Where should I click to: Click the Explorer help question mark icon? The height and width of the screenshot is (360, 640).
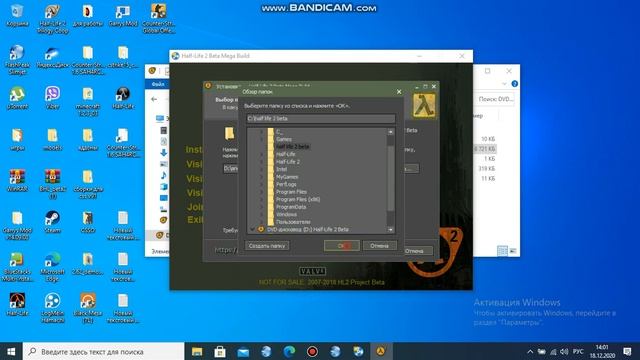515,84
